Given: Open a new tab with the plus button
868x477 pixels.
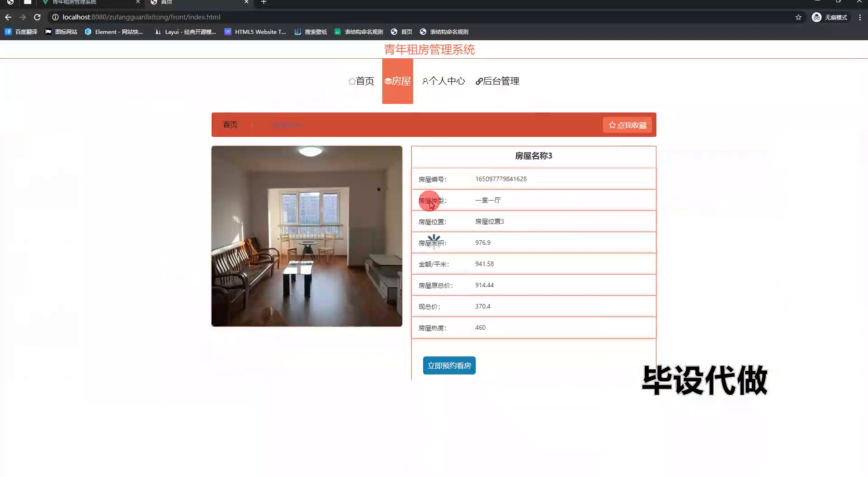Looking at the screenshot, I should pyautogui.click(x=264, y=2).
